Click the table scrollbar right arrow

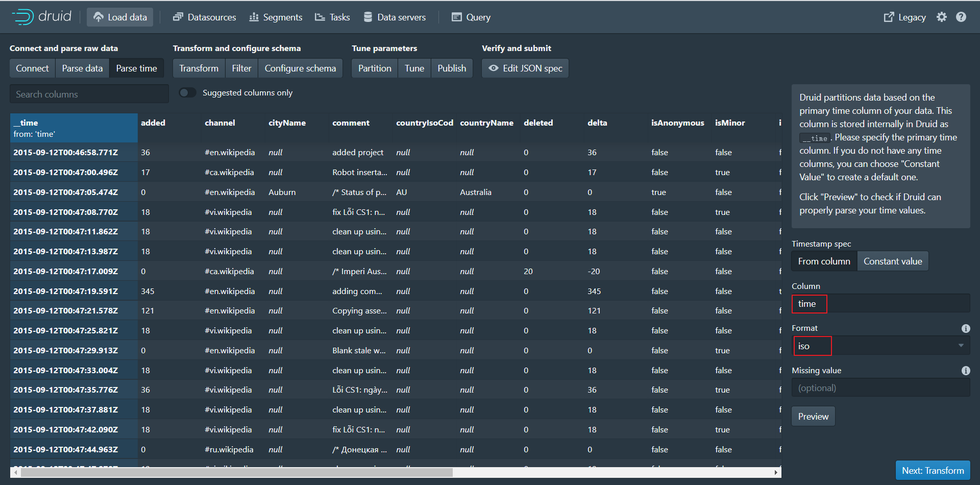click(776, 473)
